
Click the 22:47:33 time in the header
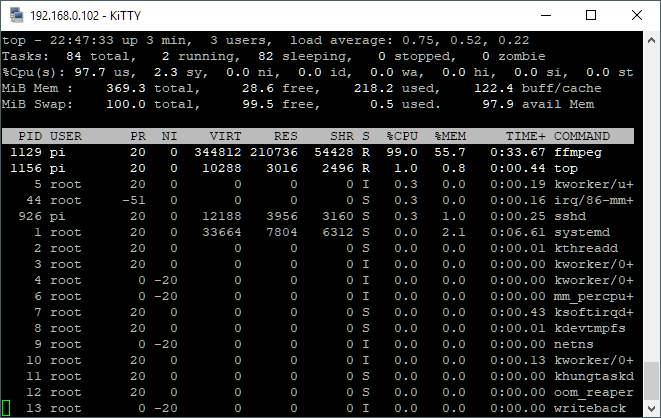point(82,40)
